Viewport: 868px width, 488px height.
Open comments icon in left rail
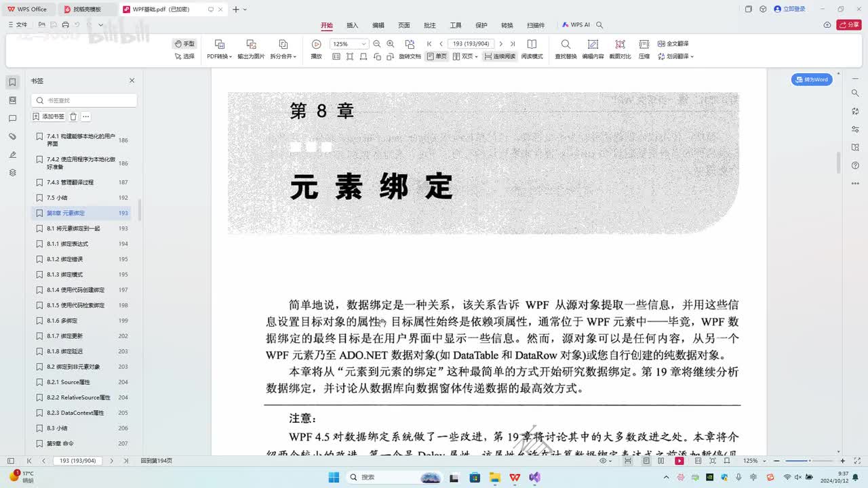coord(12,119)
